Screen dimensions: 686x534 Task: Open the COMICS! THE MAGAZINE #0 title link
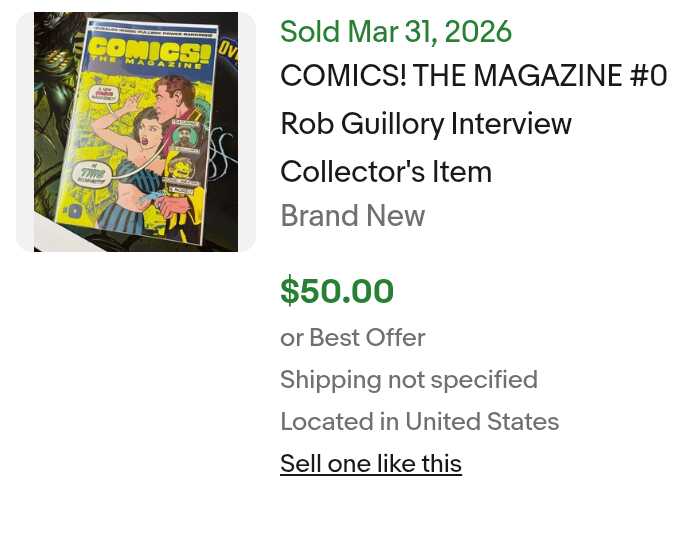pos(474,76)
